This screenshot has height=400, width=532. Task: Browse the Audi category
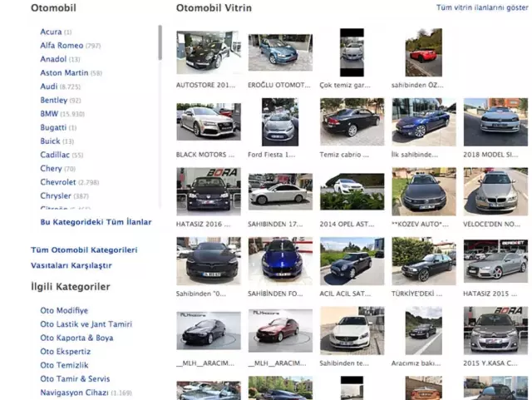click(x=49, y=86)
